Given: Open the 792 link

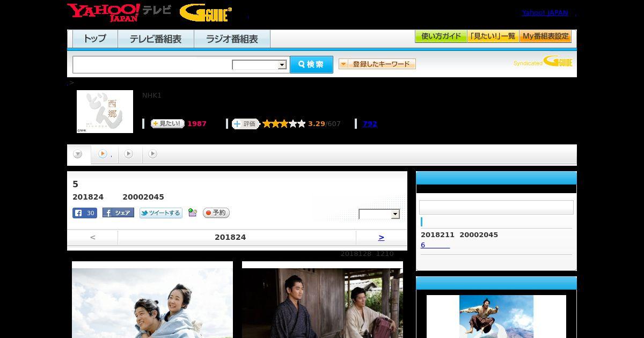Looking at the screenshot, I should coord(370,124).
